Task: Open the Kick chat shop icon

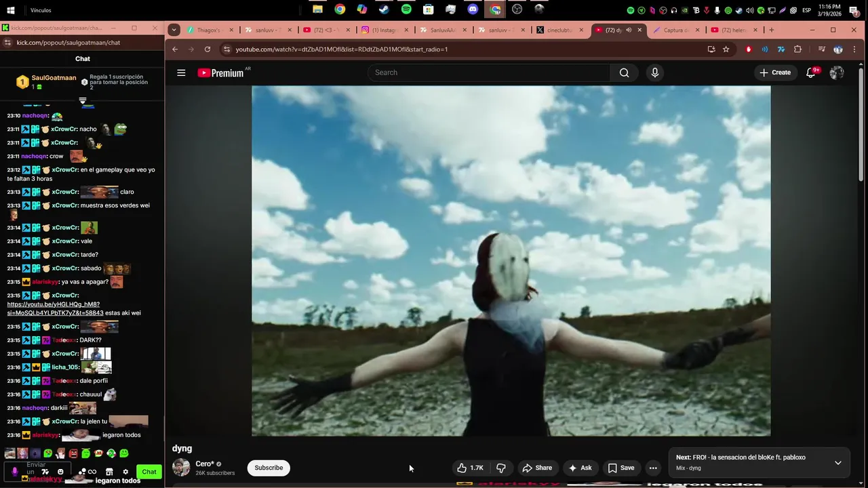Action: tap(109, 472)
